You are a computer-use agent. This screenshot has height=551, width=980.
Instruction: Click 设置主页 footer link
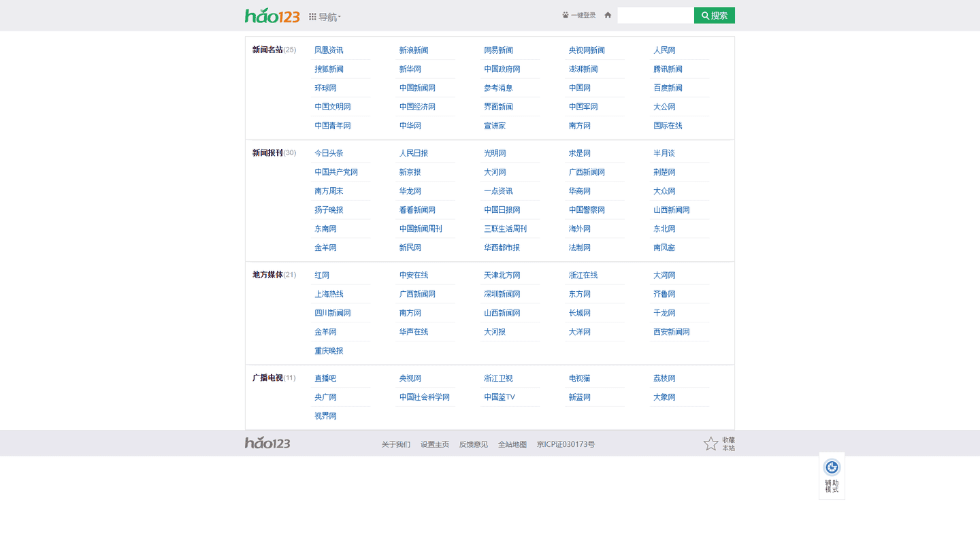[x=435, y=444]
